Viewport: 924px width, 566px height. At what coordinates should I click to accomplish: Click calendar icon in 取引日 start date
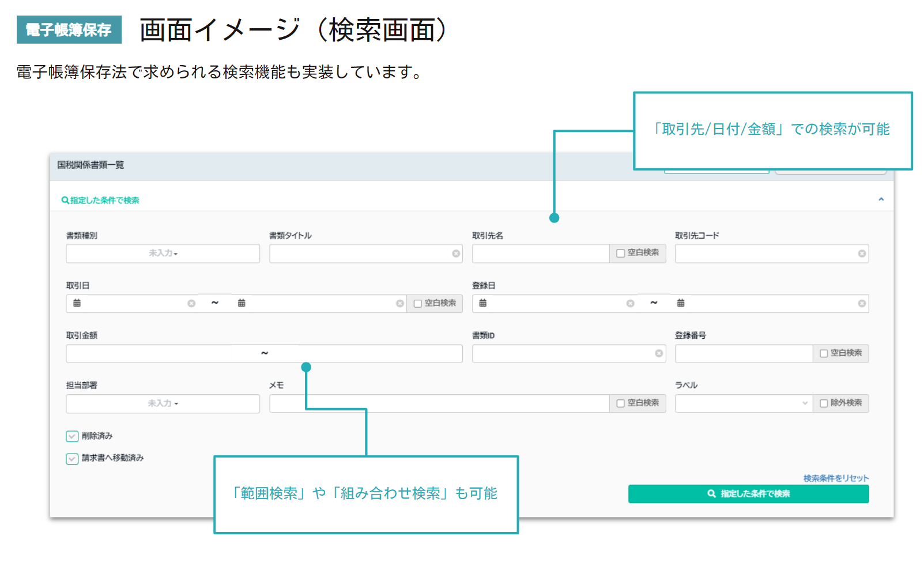pos(77,303)
